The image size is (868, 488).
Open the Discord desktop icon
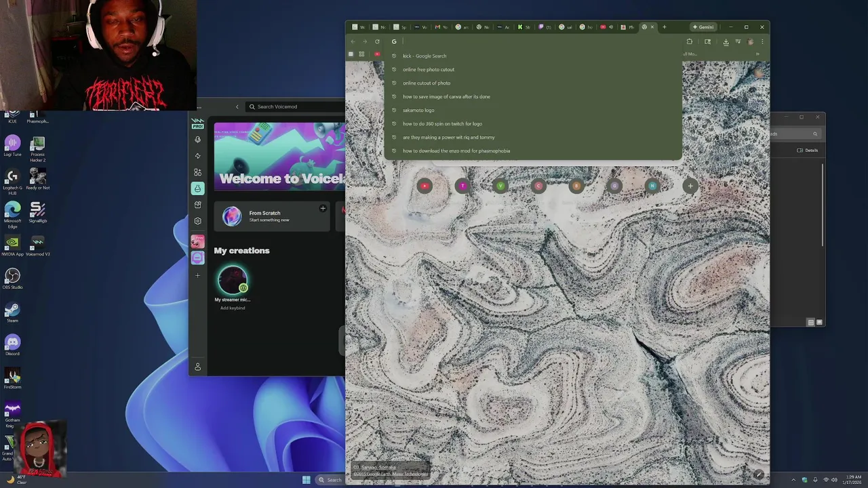click(12, 344)
